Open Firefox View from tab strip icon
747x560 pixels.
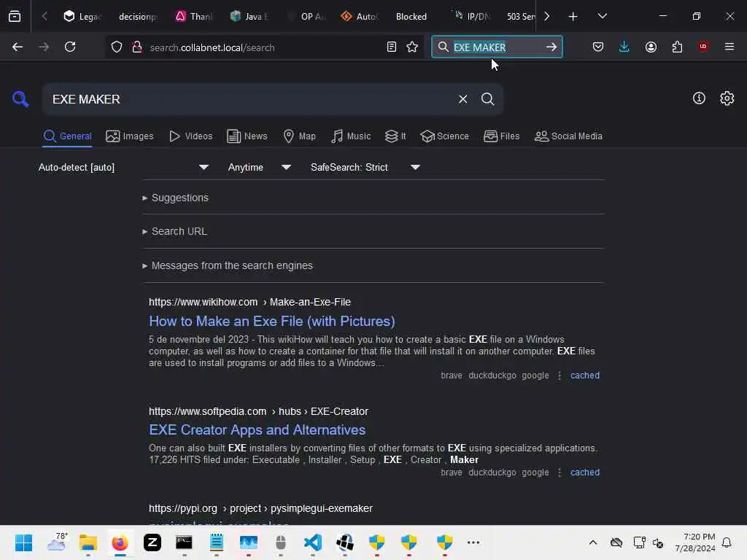[x=15, y=16]
